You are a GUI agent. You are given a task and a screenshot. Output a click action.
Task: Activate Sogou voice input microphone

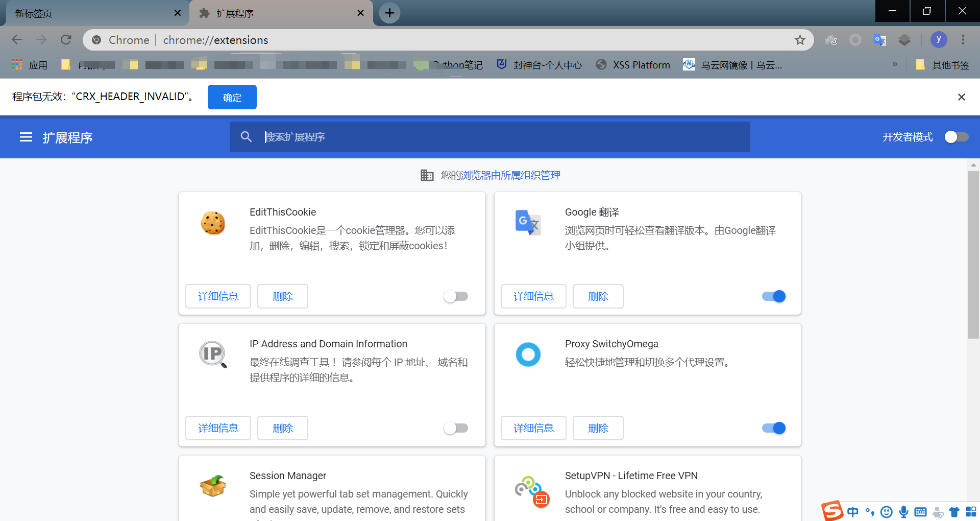(903, 512)
